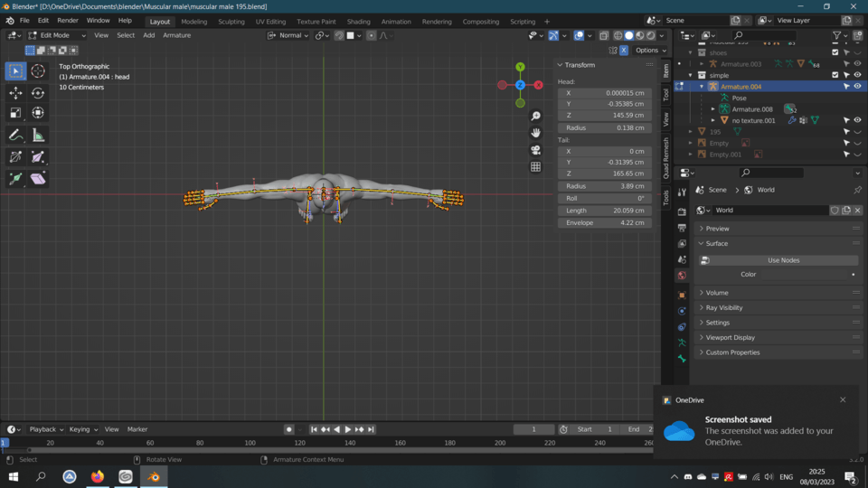Screen dimensions: 868x488
Task: Pick the Scale tool
Action: 15,113
